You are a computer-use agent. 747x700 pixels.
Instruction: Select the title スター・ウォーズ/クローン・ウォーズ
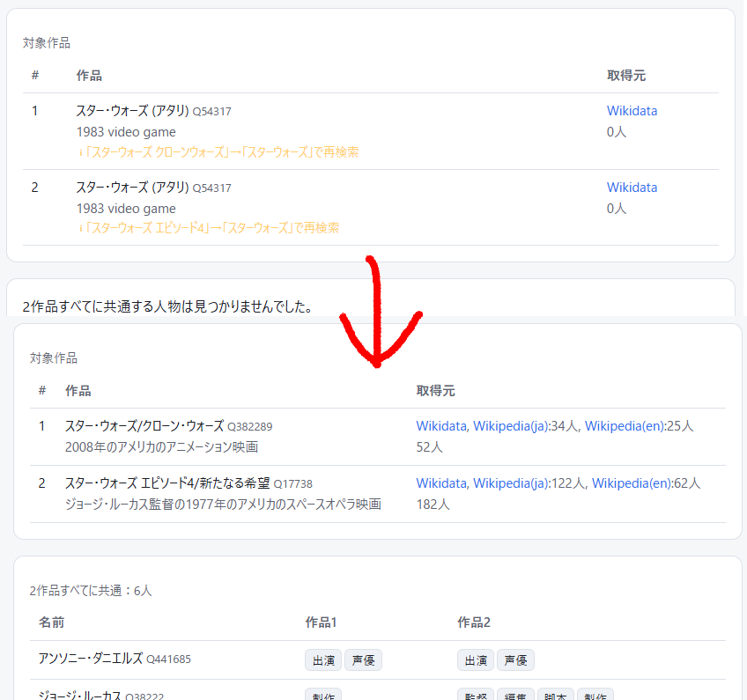(x=144, y=425)
